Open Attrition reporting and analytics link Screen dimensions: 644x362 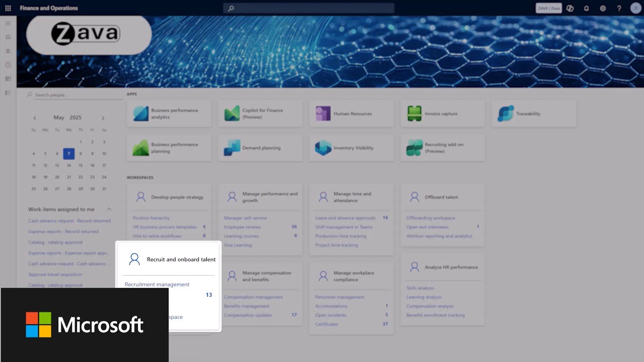tap(439, 236)
